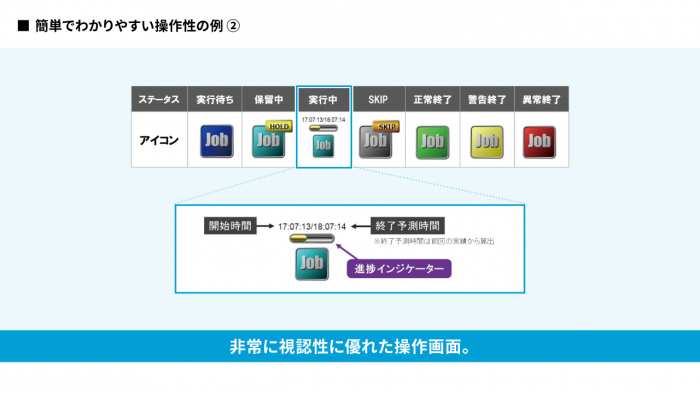Click the SKIP column header
Screen dimensions: 700x394
(379, 99)
